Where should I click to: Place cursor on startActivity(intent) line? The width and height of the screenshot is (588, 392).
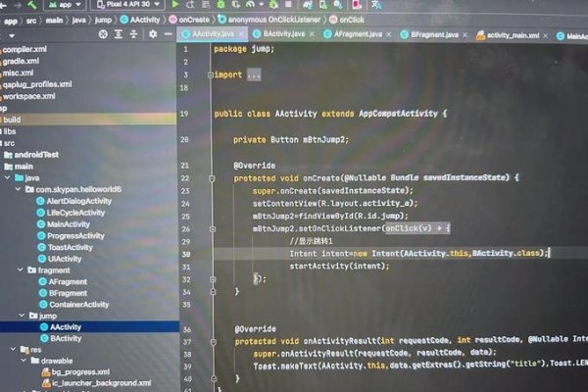coord(339,266)
